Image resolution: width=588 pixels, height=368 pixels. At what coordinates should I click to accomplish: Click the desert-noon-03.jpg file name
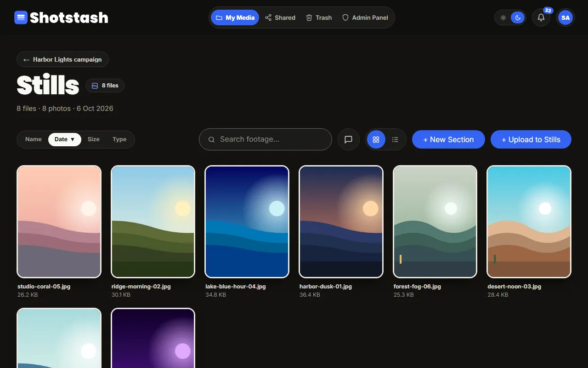[x=514, y=286]
